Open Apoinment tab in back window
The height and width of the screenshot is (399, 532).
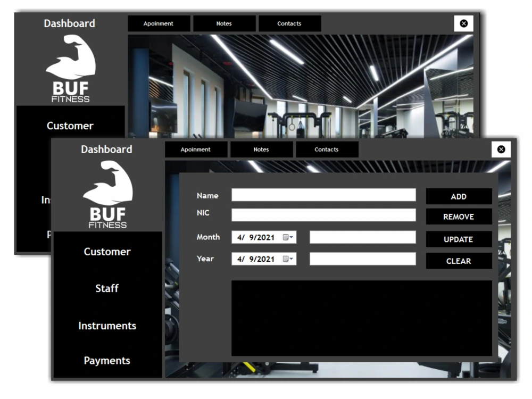(x=159, y=23)
